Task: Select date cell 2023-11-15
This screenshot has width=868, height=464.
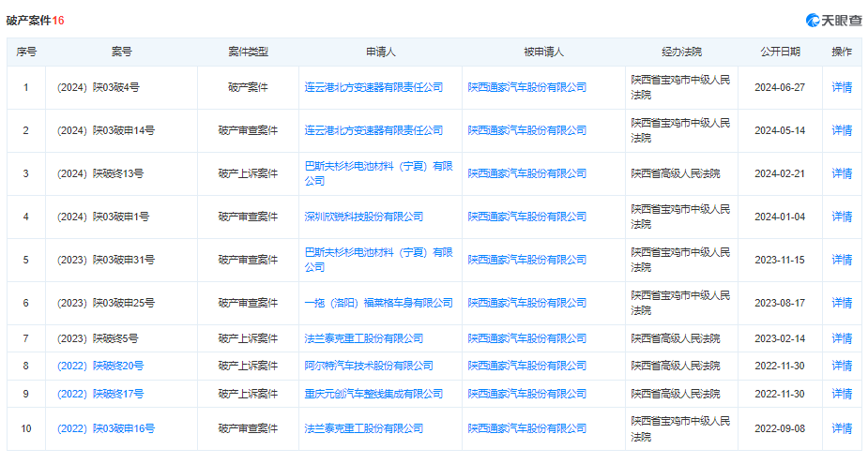Action: tap(780, 260)
